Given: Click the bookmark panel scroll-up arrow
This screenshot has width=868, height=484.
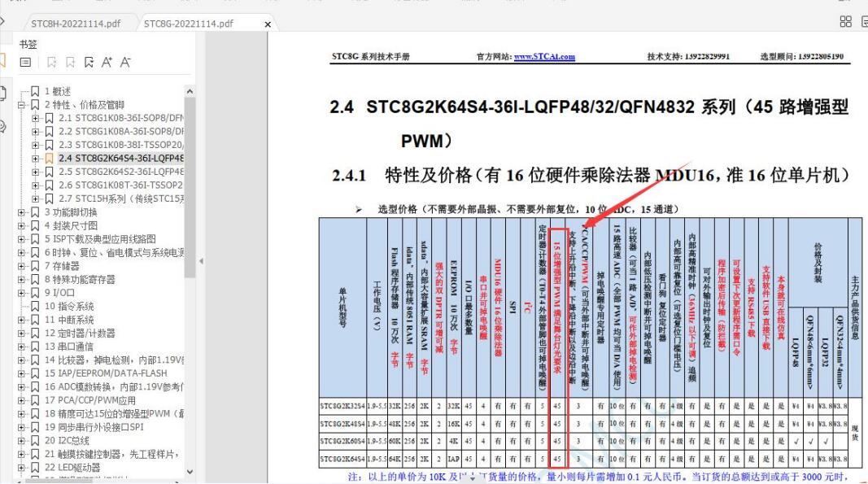Looking at the screenshot, I should 190,91.
